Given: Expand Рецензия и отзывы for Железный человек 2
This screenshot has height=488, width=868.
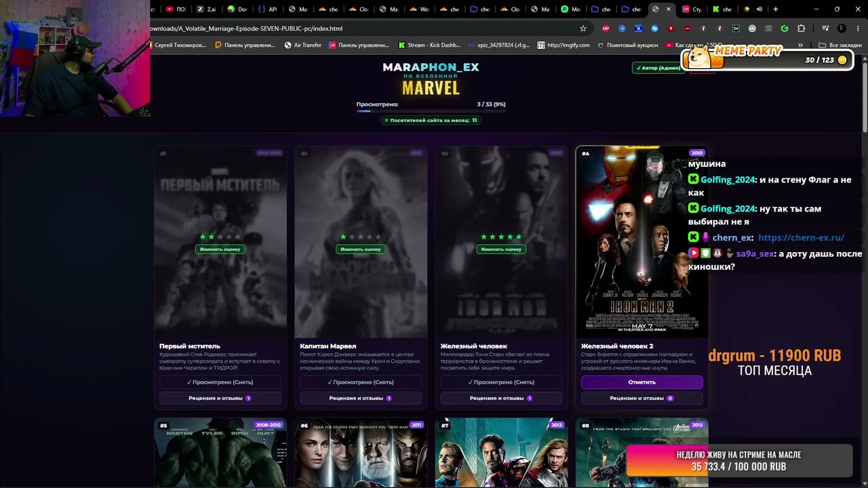Looking at the screenshot, I should pos(642,398).
